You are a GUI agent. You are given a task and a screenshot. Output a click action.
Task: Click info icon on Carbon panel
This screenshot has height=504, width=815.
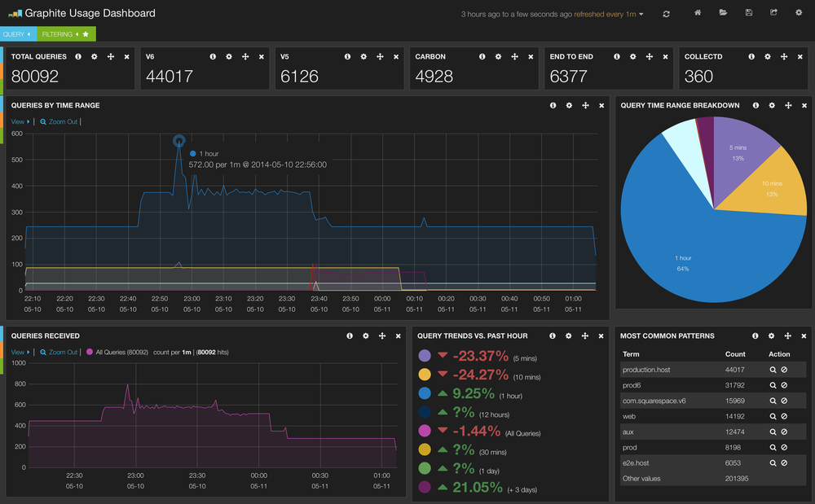(482, 56)
